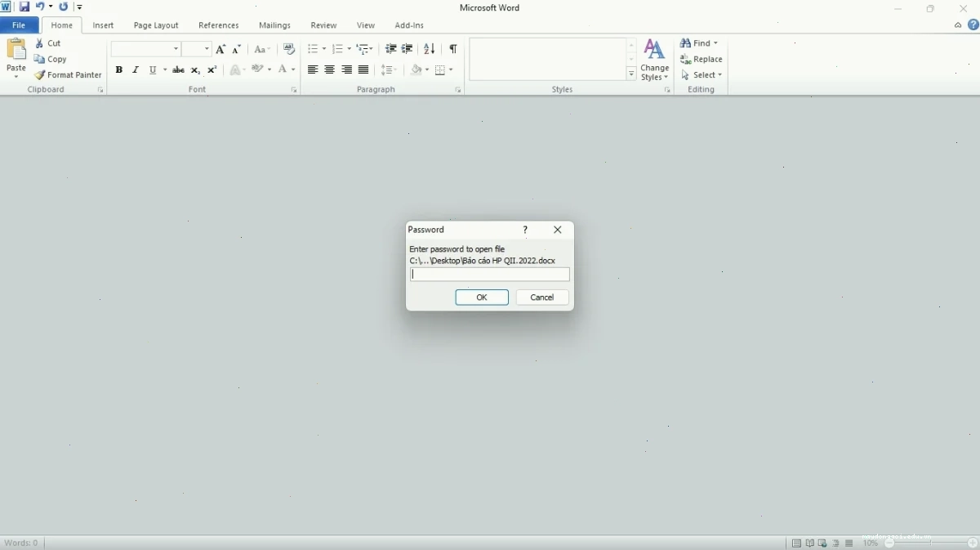The width and height of the screenshot is (980, 550).
Task: Click the zoom slider in status bar
Action: click(x=931, y=543)
